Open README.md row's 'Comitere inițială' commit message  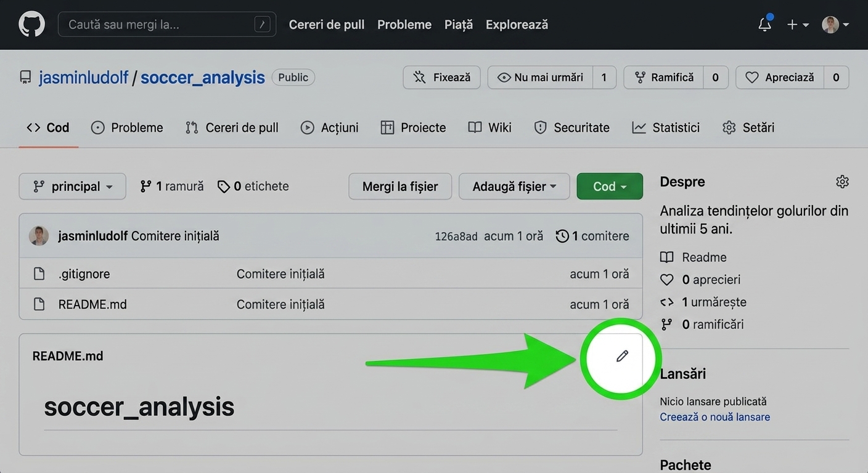point(280,304)
